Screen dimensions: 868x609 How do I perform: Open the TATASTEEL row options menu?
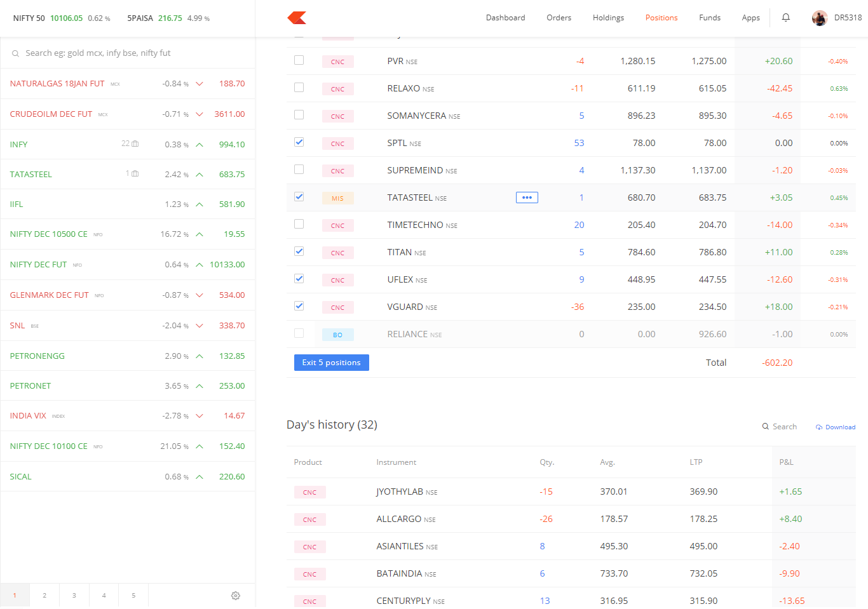[x=527, y=197]
